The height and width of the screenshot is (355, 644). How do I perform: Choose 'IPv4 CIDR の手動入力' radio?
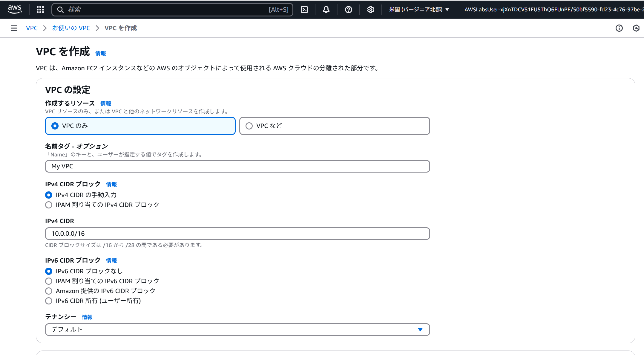[49, 195]
